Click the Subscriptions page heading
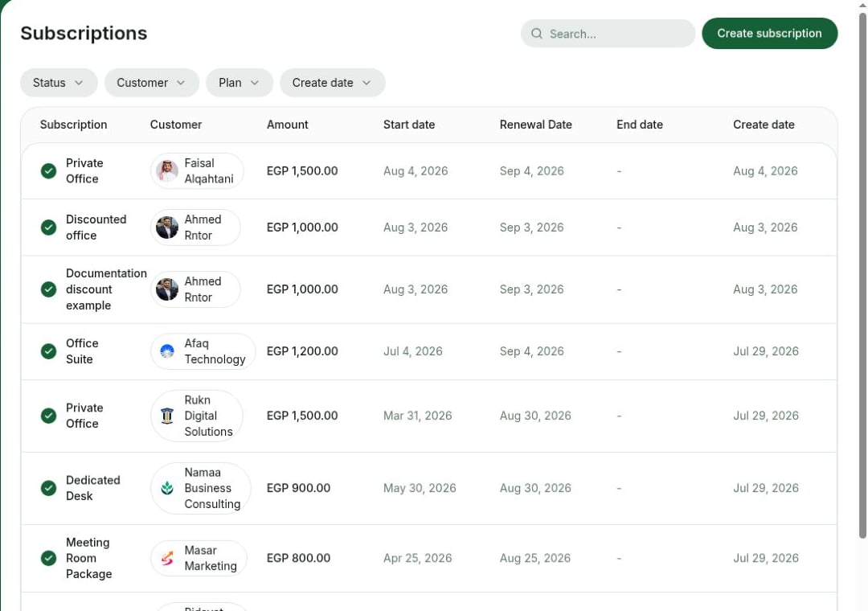Screen dimensions: 868x611 click(84, 33)
